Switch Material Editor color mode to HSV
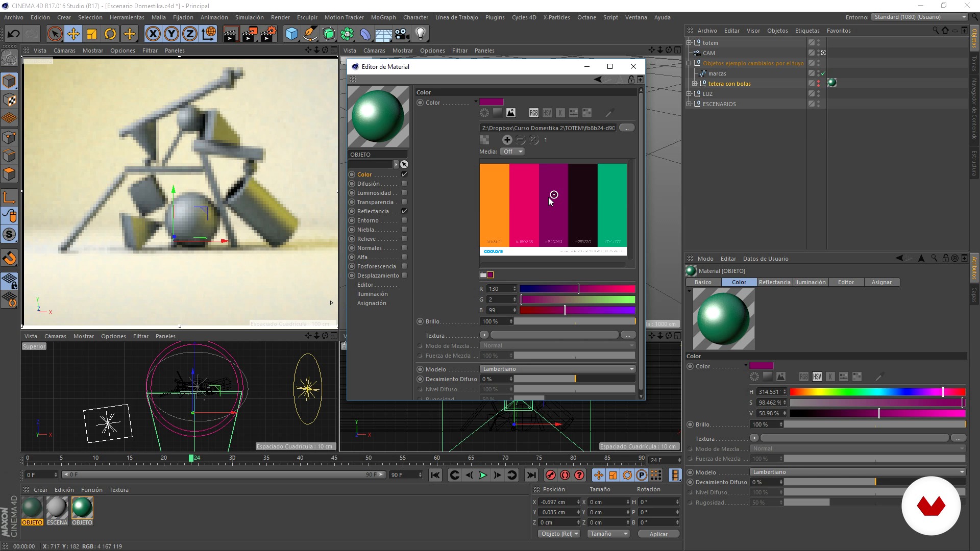Viewport: 980px width, 551px height. [547, 113]
